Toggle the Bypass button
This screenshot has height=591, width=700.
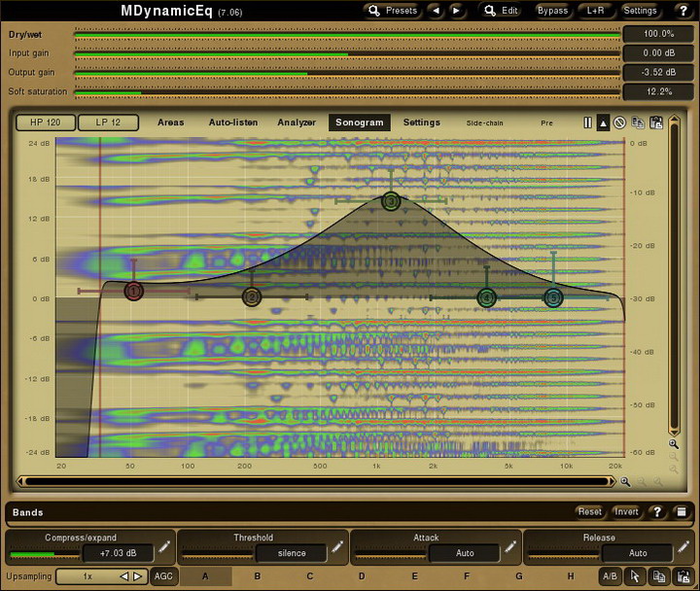pos(552,11)
